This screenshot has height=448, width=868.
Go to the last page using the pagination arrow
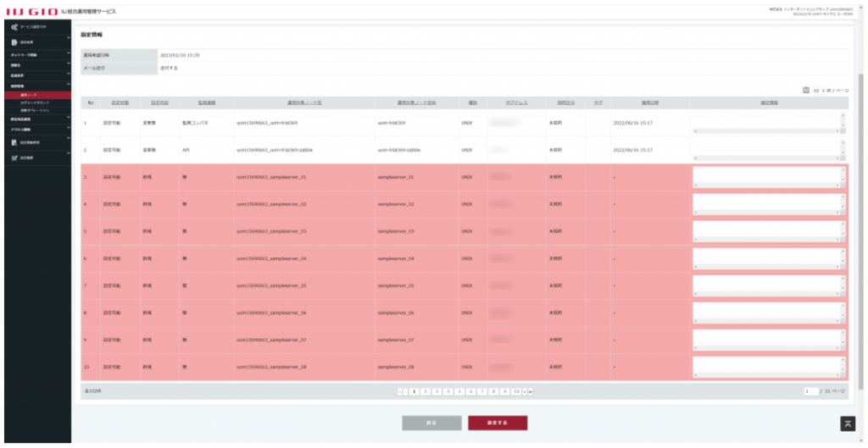click(x=531, y=391)
